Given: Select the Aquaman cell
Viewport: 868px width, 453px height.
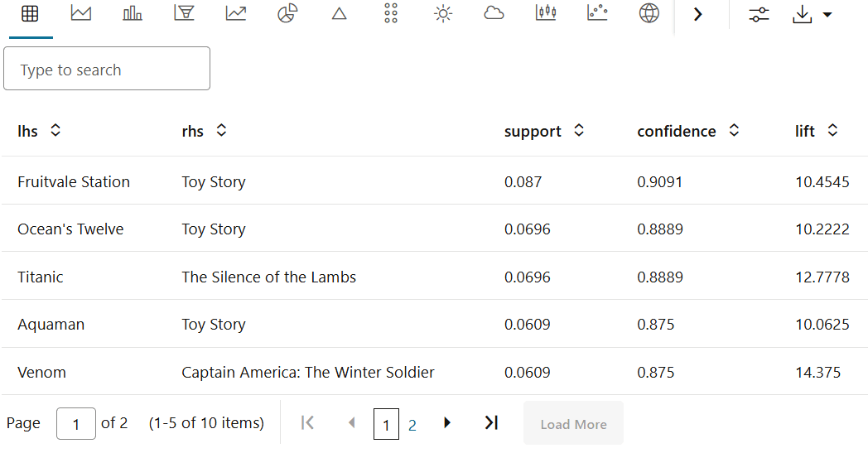Looking at the screenshot, I should tap(51, 325).
